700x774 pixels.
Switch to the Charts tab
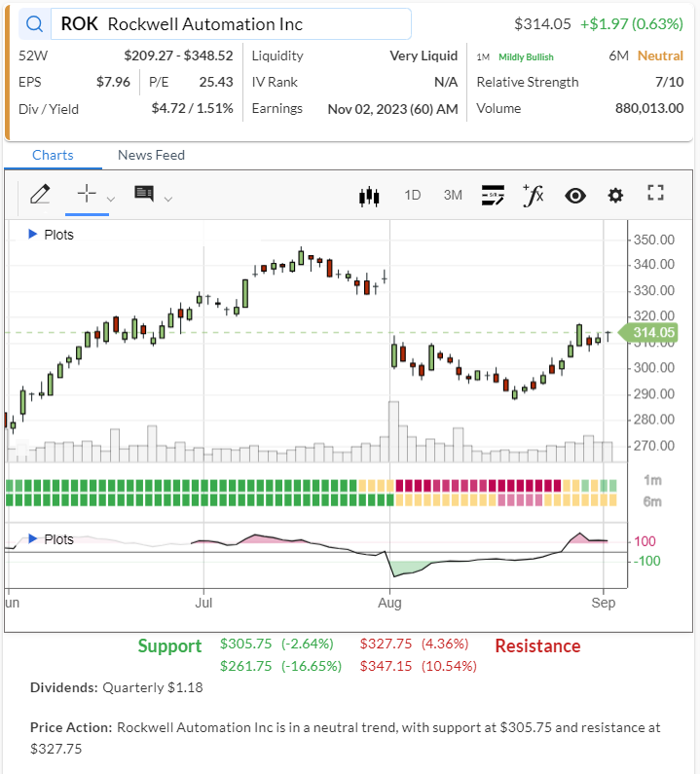[53, 155]
